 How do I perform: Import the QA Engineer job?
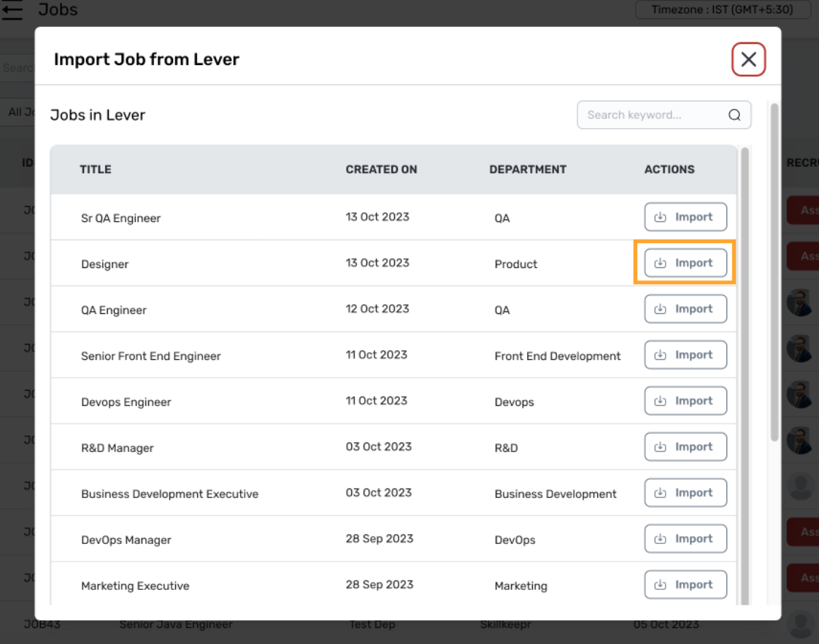click(685, 308)
